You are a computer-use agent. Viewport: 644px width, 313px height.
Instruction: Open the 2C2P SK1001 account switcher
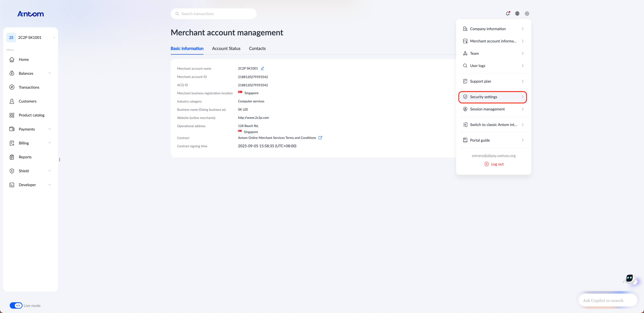point(31,38)
